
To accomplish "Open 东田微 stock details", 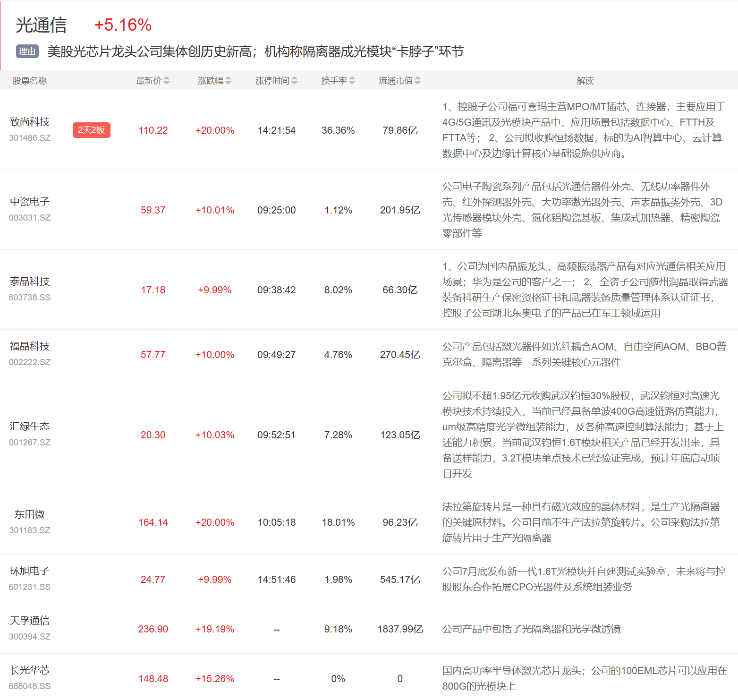I will [x=30, y=514].
